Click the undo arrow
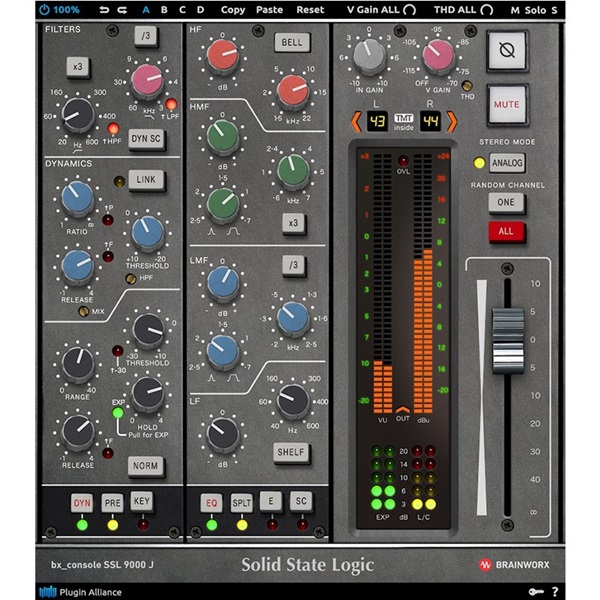 [104, 10]
